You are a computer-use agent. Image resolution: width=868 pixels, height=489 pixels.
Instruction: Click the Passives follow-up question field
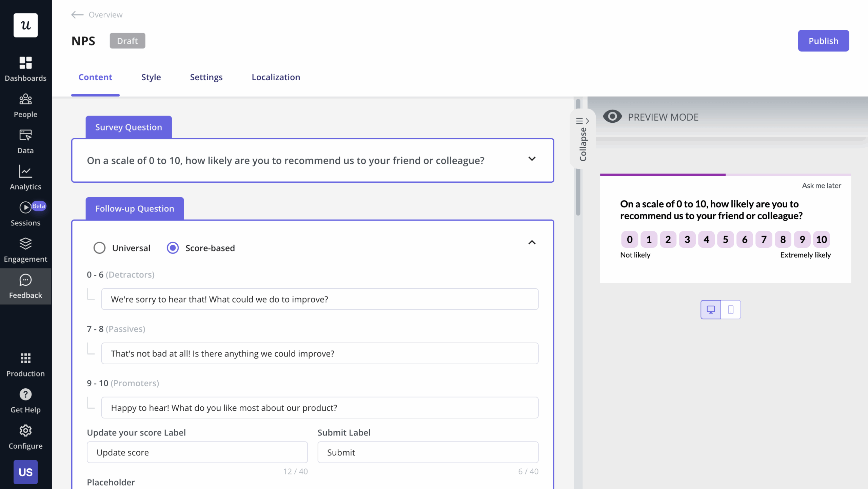point(320,353)
